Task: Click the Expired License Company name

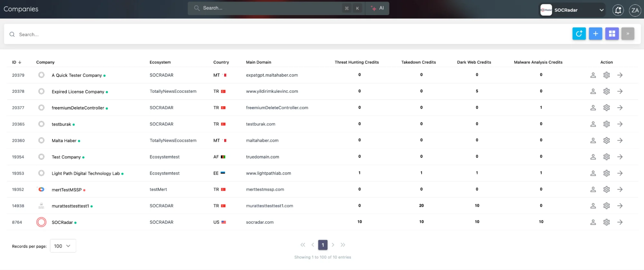Action: pos(78,92)
